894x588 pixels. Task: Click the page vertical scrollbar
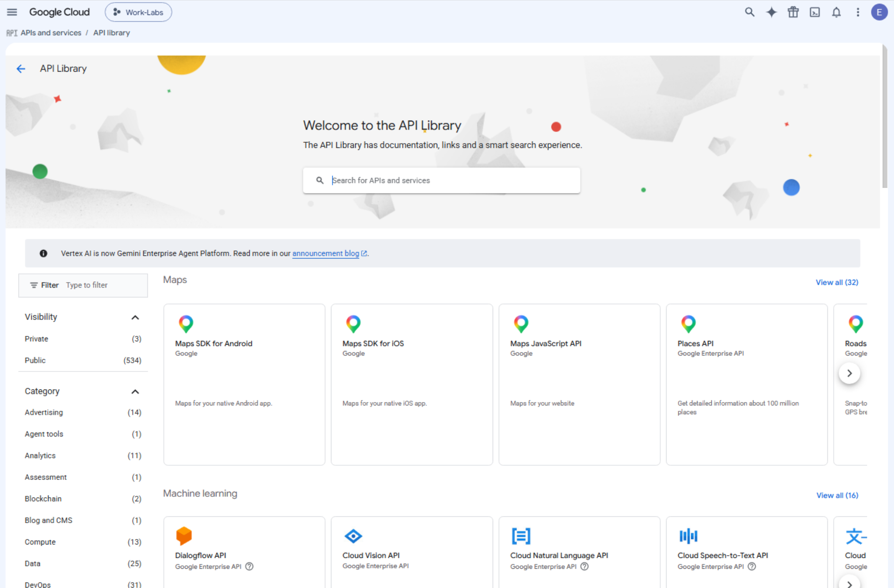click(884, 116)
